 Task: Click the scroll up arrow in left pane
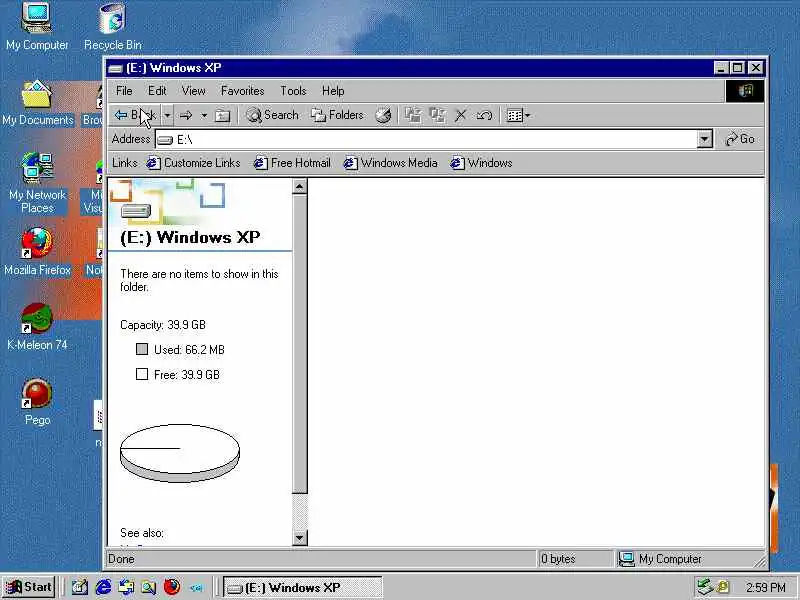coord(299,187)
